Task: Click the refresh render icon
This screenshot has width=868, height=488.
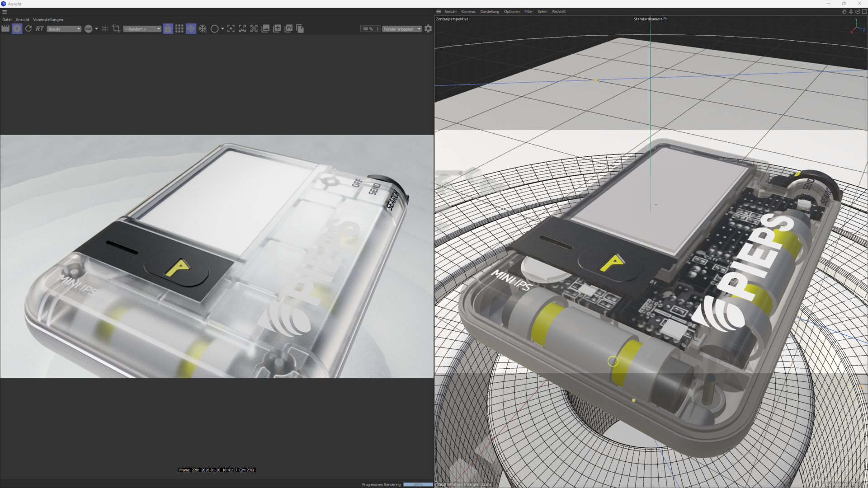Action: (28, 29)
